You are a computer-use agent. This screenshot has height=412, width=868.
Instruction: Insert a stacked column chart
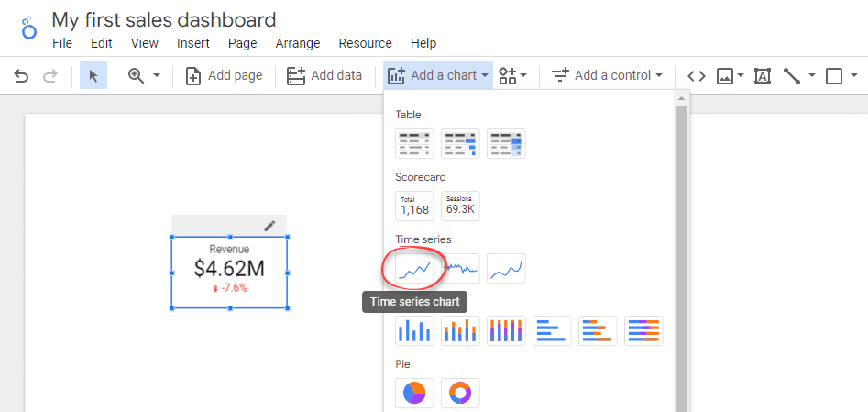pos(460,331)
